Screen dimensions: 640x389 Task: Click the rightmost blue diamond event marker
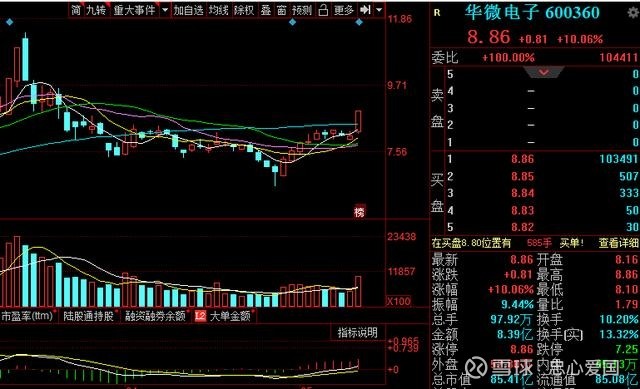(x=359, y=22)
